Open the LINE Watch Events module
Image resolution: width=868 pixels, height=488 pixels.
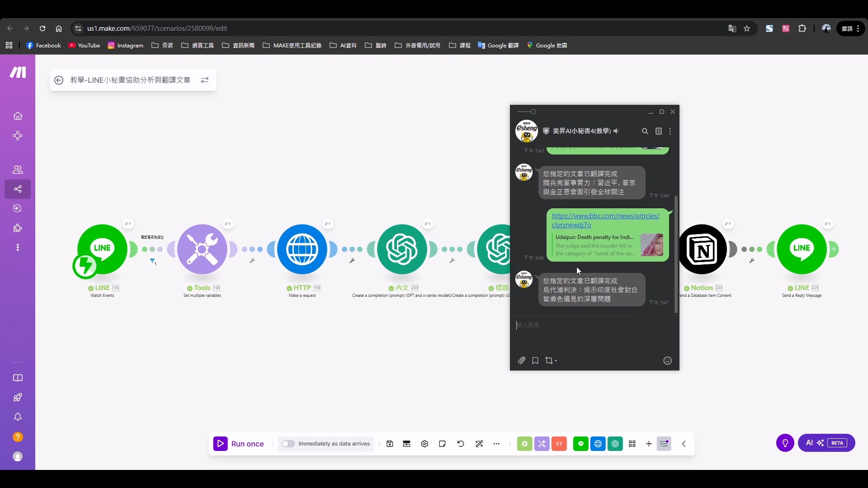tap(103, 249)
